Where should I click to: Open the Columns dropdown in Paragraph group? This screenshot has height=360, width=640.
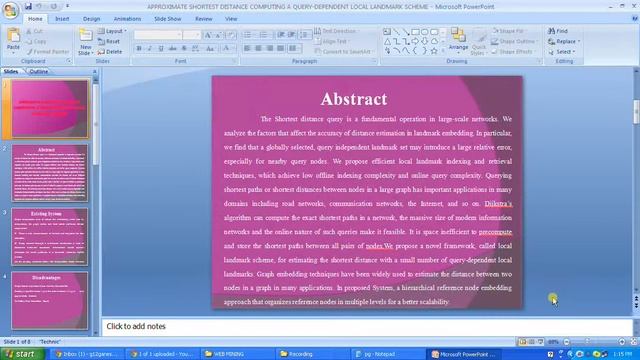tap(294, 49)
